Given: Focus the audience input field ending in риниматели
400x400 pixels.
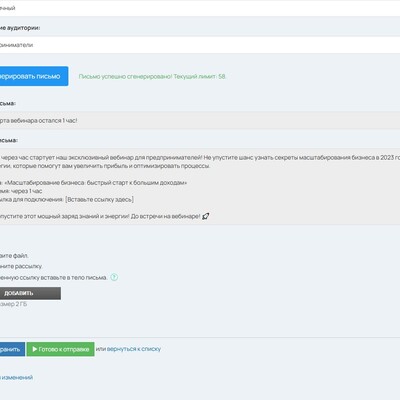Looking at the screenshot, I should pos(200,45).
